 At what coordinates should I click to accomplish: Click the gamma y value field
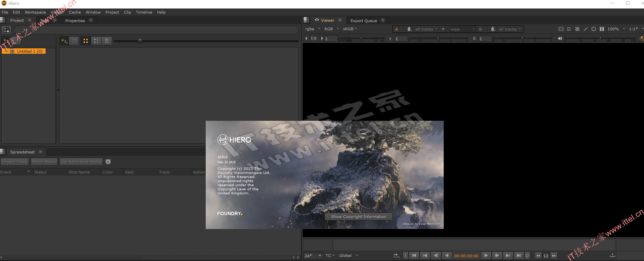[x=401, y=38]
